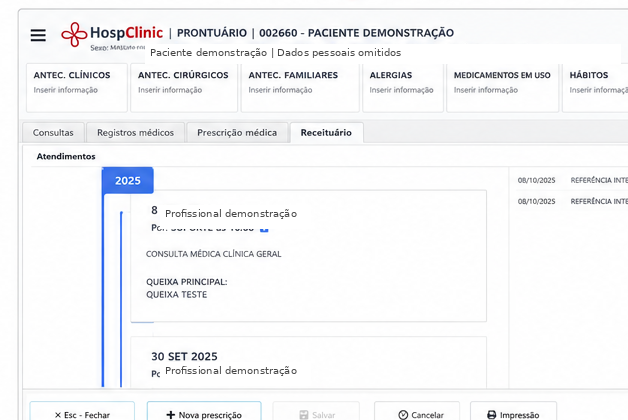The image size is (628, 420).
Task: Click the blue icon beside the appointment time
Action: (264, 230)
